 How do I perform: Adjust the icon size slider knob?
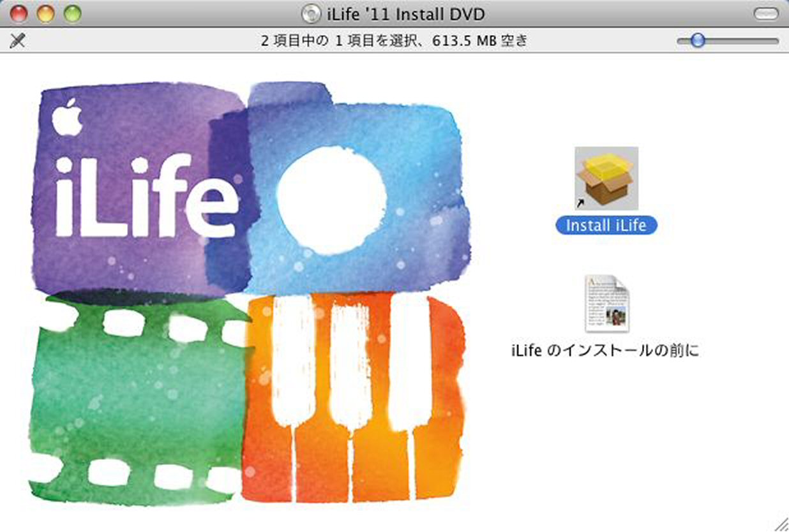tap(698, 41)
